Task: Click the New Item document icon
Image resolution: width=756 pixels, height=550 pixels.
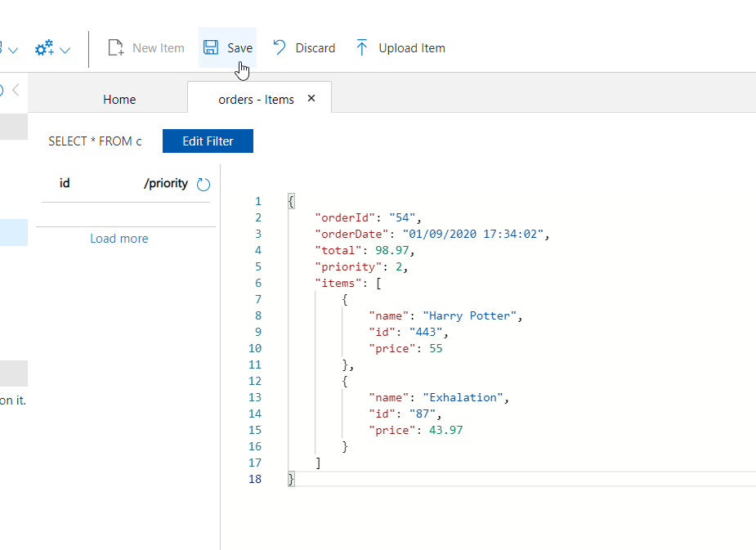Action: pos(116,47)
